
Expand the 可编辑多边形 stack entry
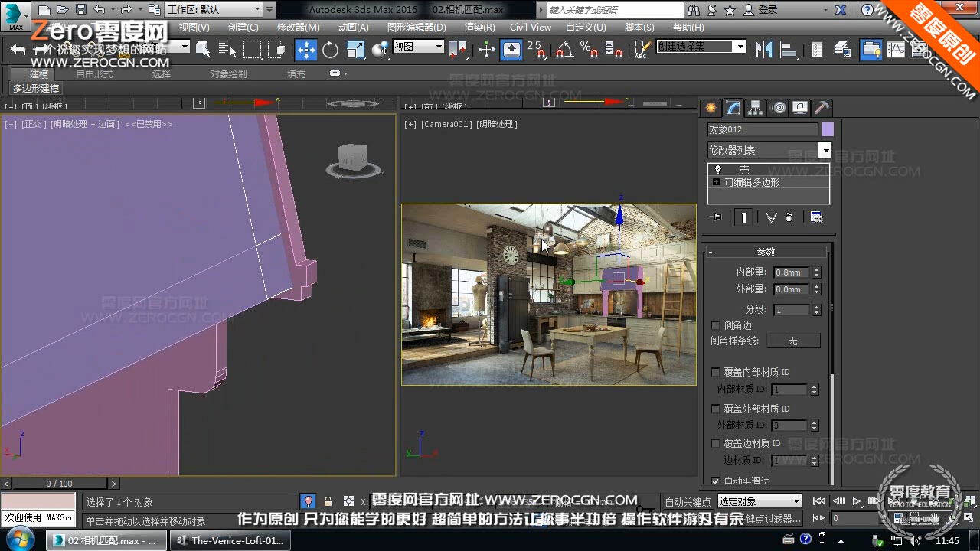[x=717, y=182]
